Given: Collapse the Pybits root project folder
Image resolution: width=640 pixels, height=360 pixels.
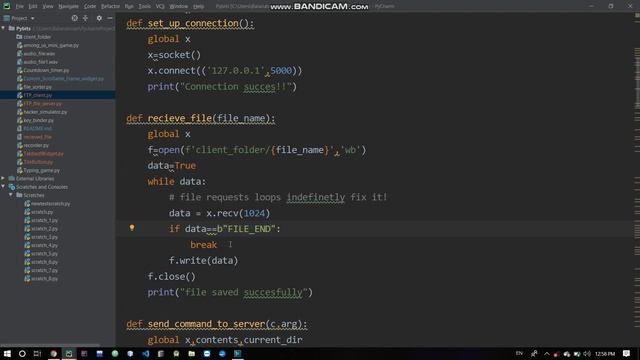Looking at the screenshot, I should (3, 29).
